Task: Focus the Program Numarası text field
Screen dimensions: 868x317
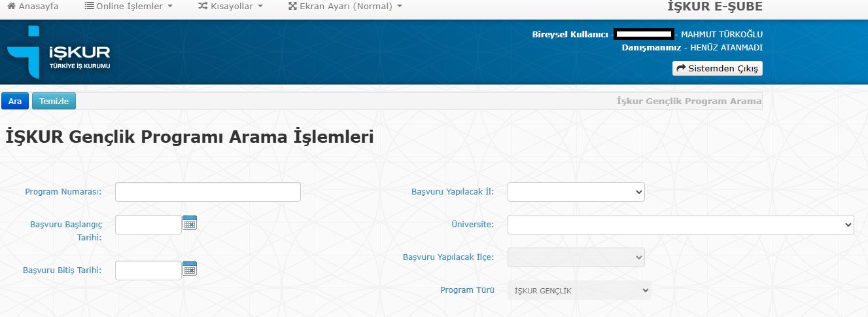Action: (x=207, y=192)
